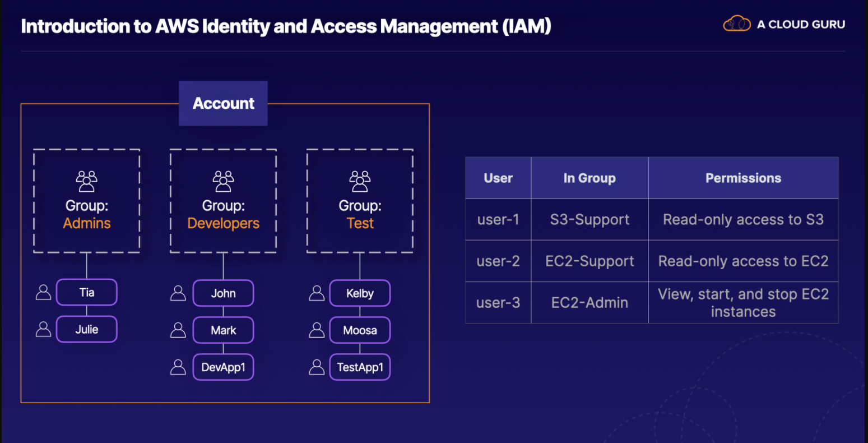Select the TestApp1 user box
Screen dimensions: 868x443
[x=360, y=367]
